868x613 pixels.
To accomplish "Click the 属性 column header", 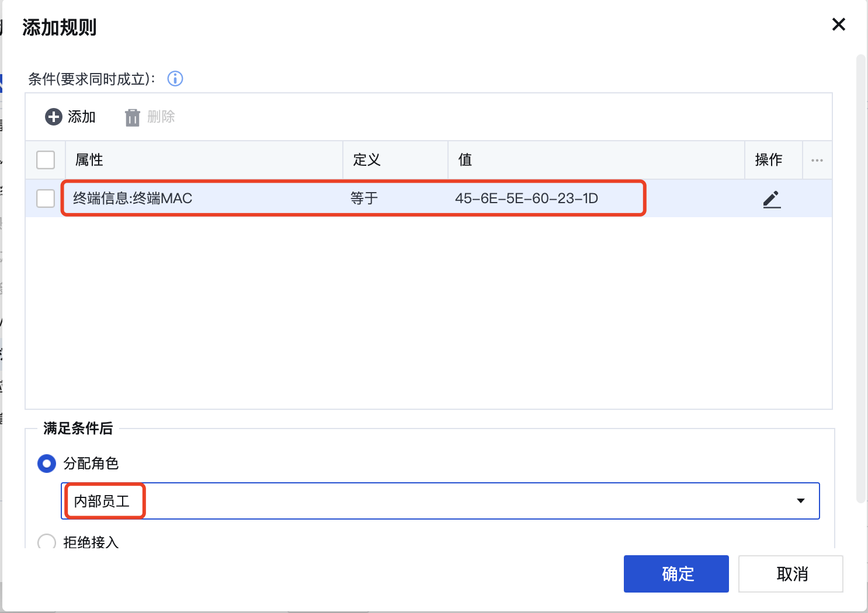I will [204, 160].
